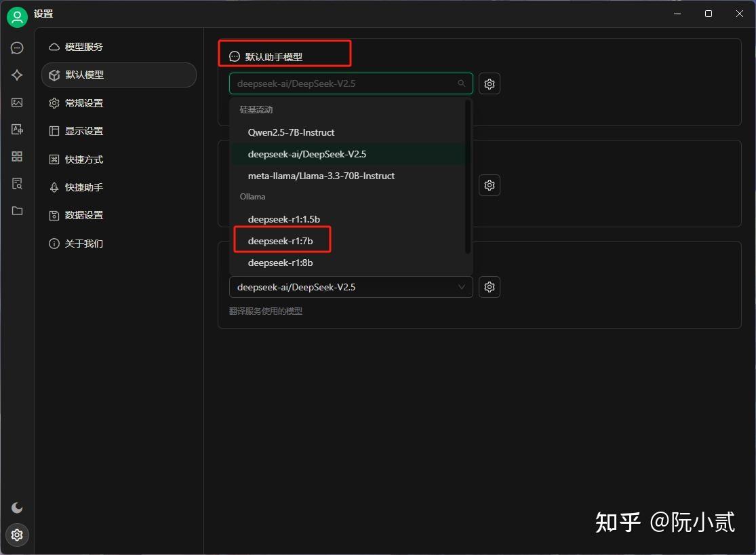Choose deepseek-r1:7b from the Ollama group

pyautogui.click(x=348, y=241)
